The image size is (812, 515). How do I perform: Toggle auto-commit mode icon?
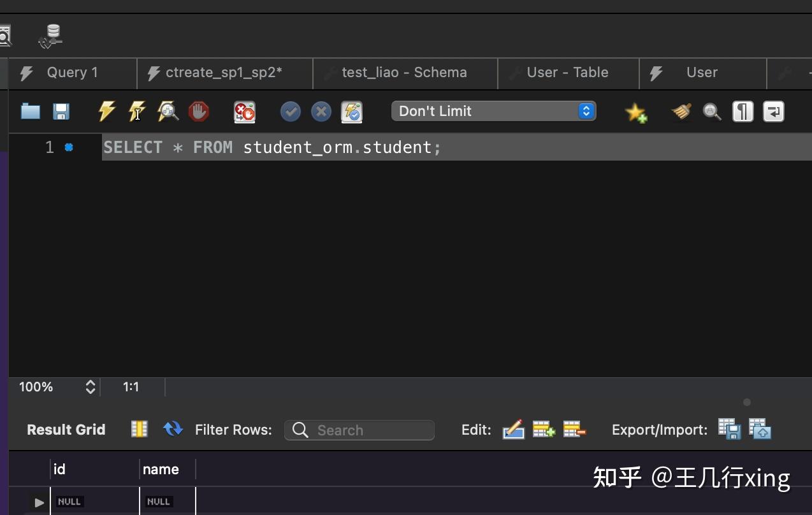coord(352,112)
